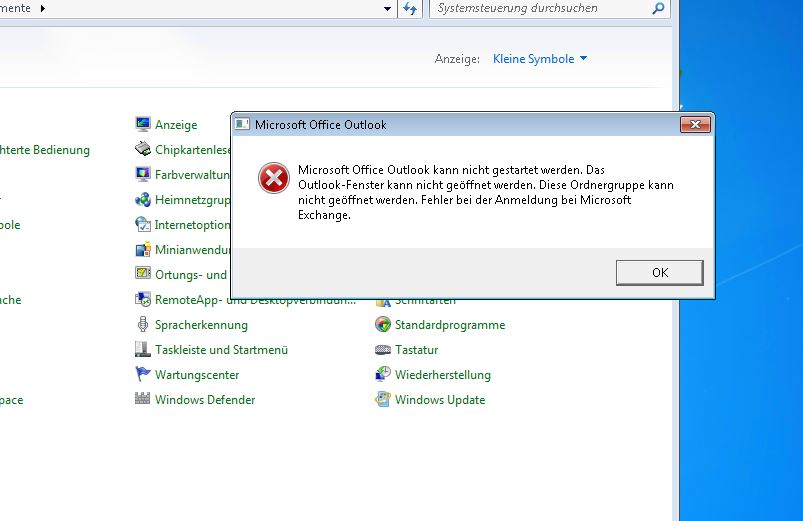Open the Spracherkennung link
The width and height of the screenshot is (803, 521).
[x=201, y=325]
